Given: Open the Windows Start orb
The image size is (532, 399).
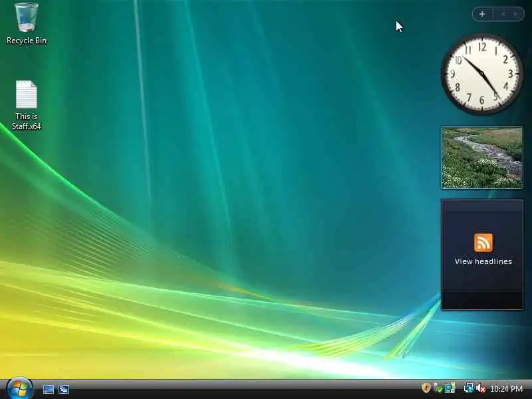Looking at the screenshot, I should [x=19, y=388].
